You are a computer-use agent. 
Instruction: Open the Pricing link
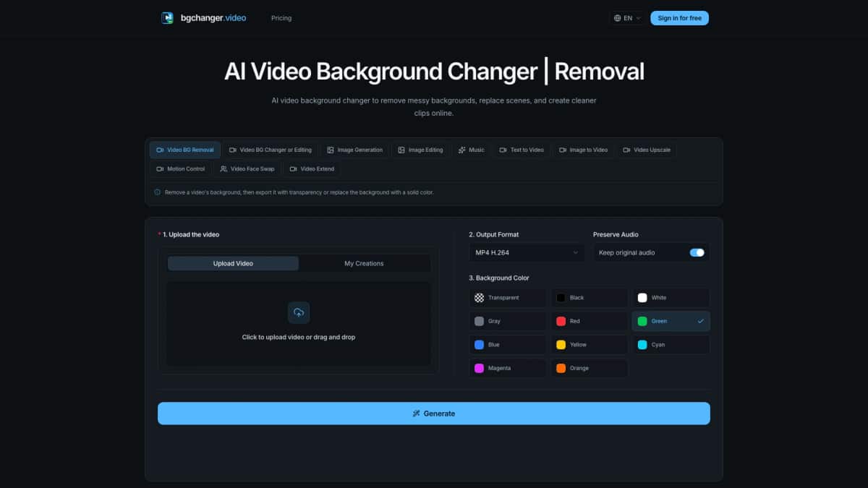pyautogui.click(x=281, y=18)
